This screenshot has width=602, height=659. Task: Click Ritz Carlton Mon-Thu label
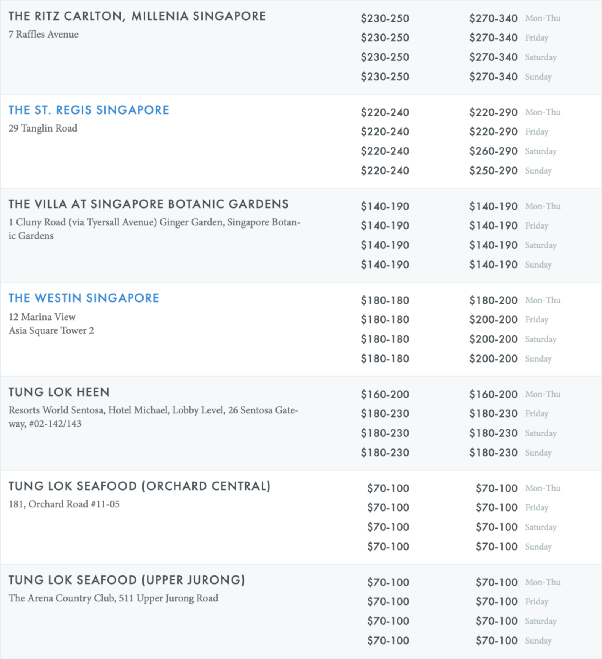[543, 18]
